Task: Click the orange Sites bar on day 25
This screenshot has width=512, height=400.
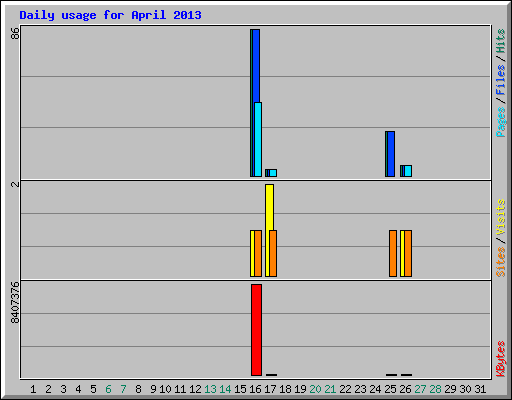Action: coord(393,253)
